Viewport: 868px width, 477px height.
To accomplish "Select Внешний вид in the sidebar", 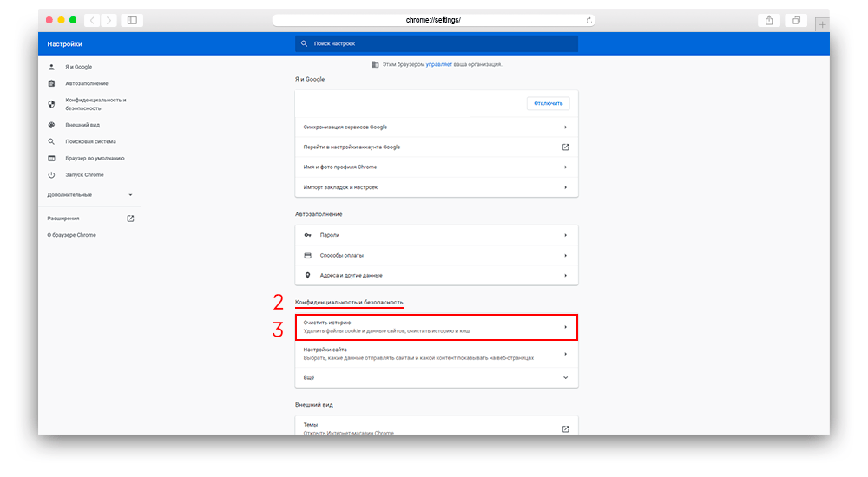I will click(x=82, y=125).
